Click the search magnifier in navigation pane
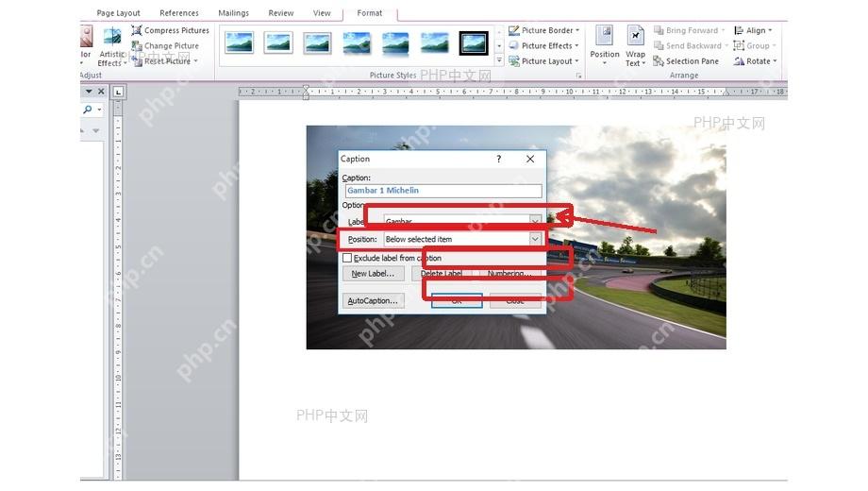Viewport: 868px width, 491px height. coord(88,110)
